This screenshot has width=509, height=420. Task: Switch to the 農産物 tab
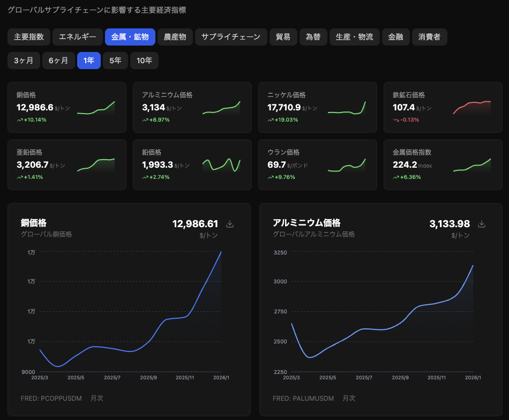click(175, 37)
